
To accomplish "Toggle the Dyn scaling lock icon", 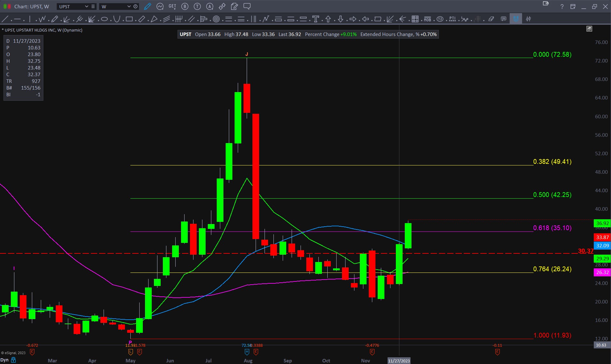I will (x=13, y=360).
